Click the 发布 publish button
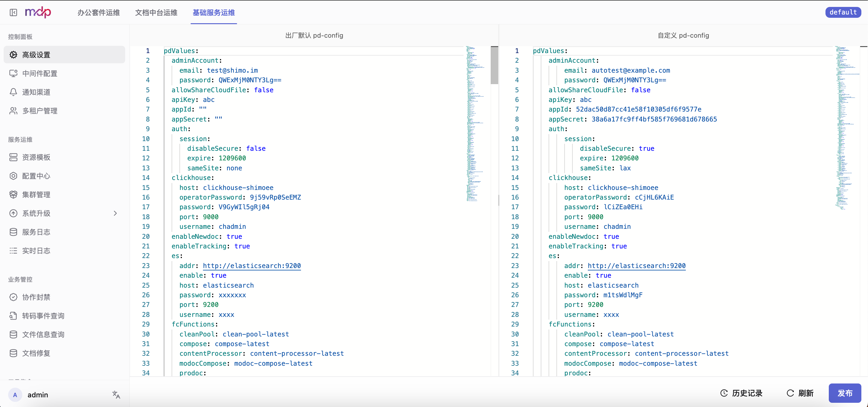The width and height of the screenshot is (868, 407). click(845, 393)
